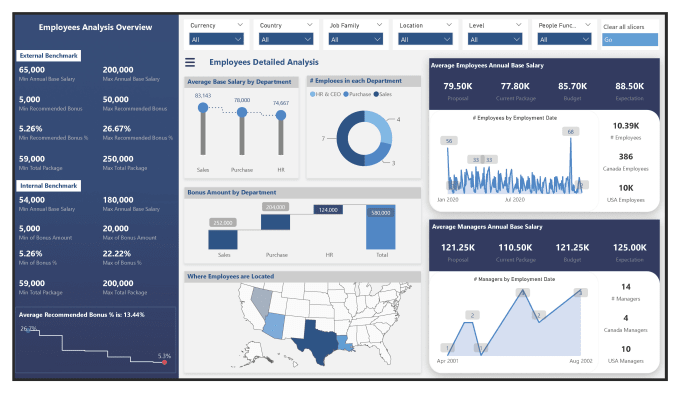Click the Purchase lollipop marker in salary chart
Image resolution: width=680 pixels, height=393 pixels.
(242, 112)
